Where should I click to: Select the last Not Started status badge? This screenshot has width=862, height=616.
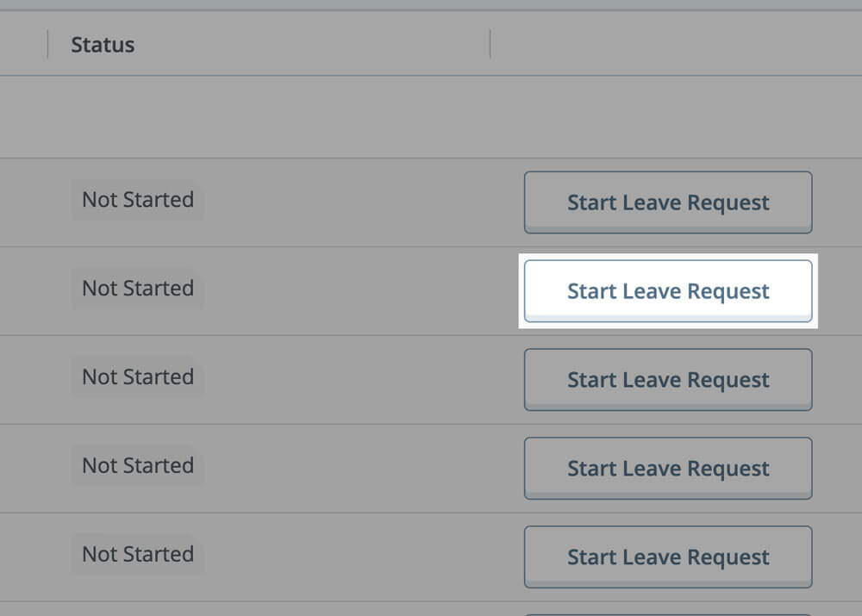coord(137,554)
